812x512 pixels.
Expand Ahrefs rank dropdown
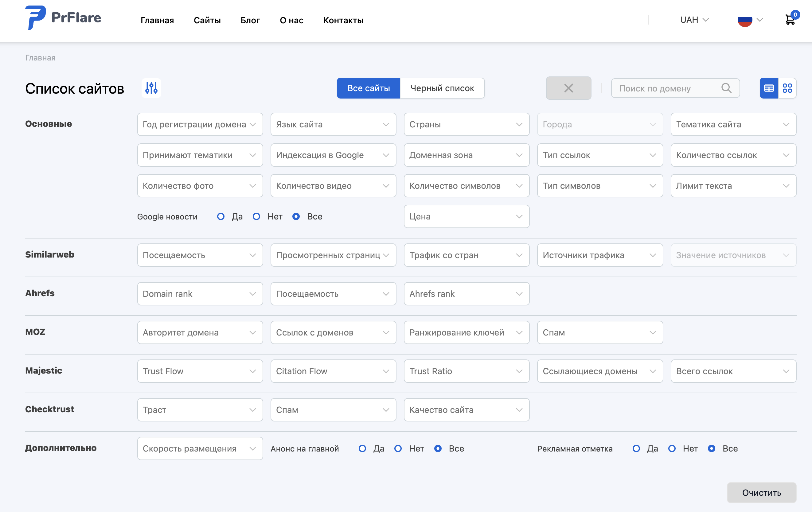click(467, 293)
